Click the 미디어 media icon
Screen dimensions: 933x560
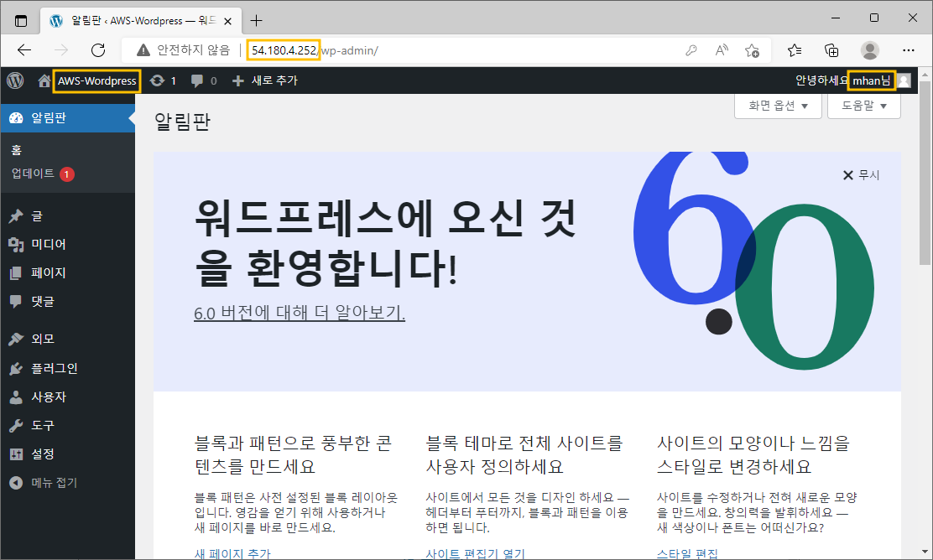(x=16, y=244)
